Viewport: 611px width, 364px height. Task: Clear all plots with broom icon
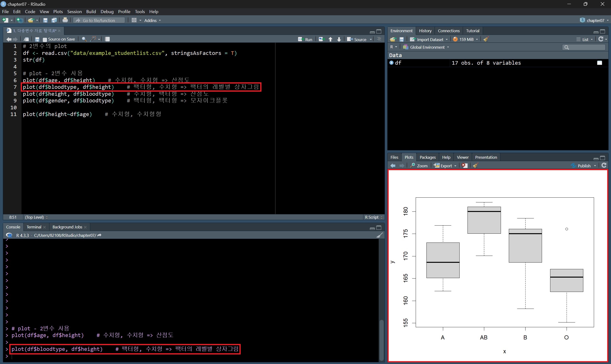[x=475, y=166]
